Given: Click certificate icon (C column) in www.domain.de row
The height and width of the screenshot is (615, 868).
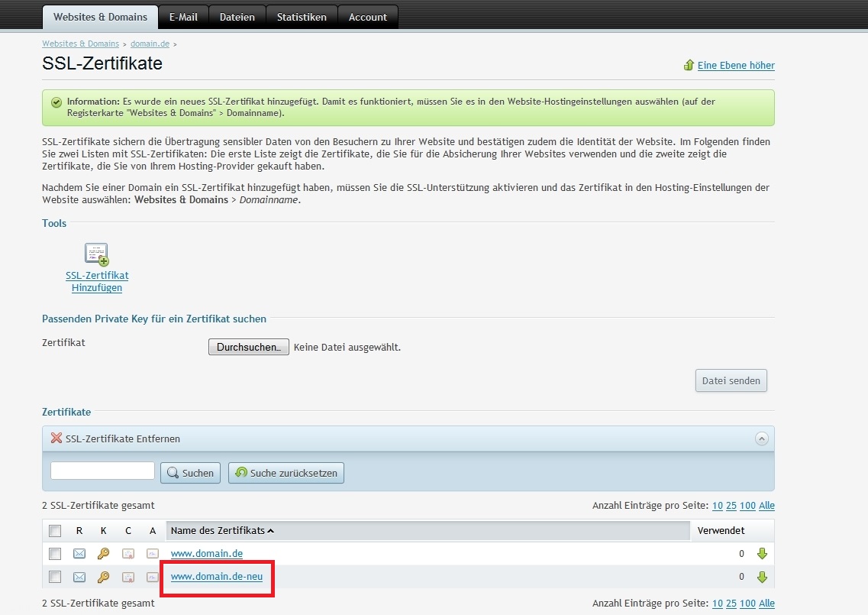Looking at the screenshot, I should tap(128, 554).
